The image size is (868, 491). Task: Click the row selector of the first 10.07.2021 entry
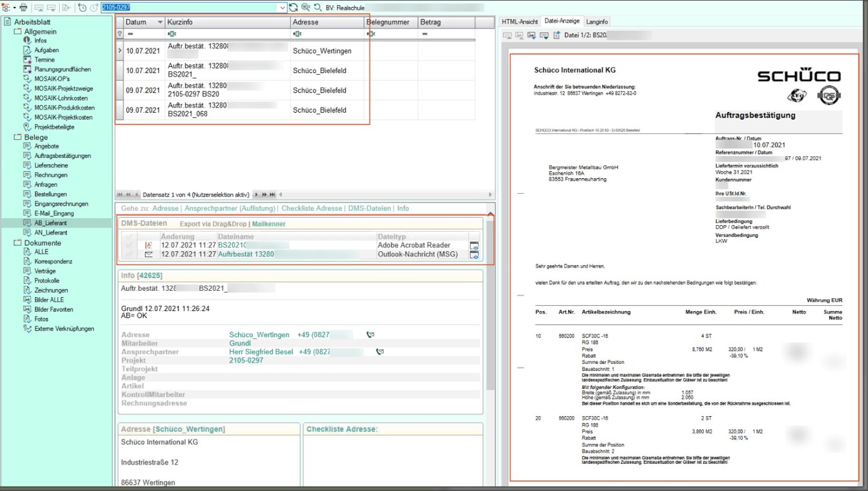click(120, 50)
